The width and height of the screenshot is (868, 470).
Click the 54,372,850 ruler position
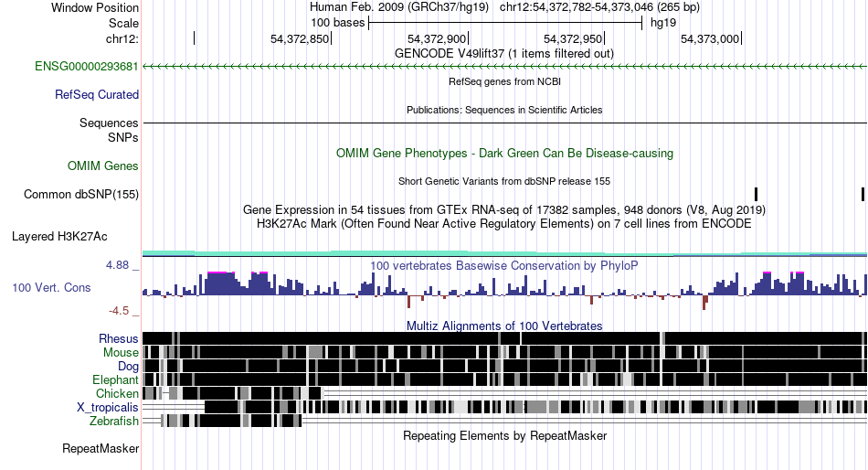click(300, 38)
